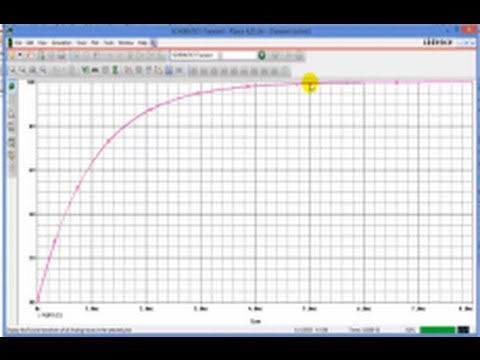The image size is (480, 360).
Task: Open the Edit menu
Action: [30, 43]
